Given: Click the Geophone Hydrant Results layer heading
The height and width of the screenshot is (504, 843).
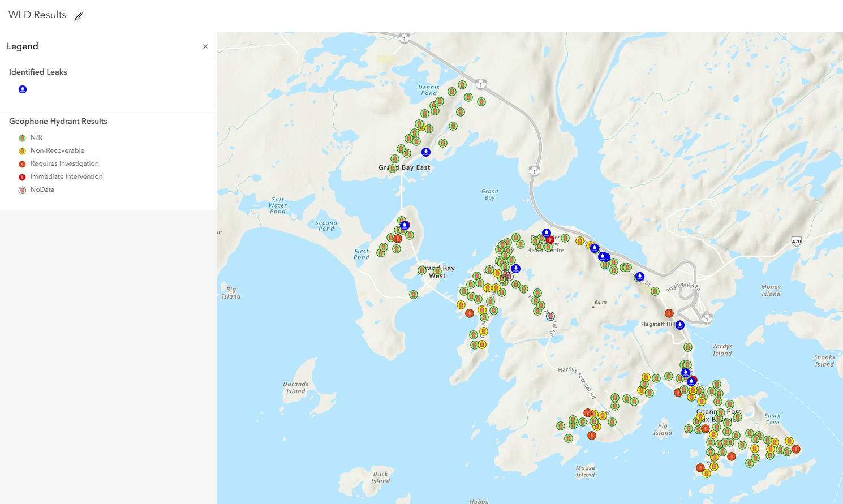Looking at the screenshot, I should [58, 121].
